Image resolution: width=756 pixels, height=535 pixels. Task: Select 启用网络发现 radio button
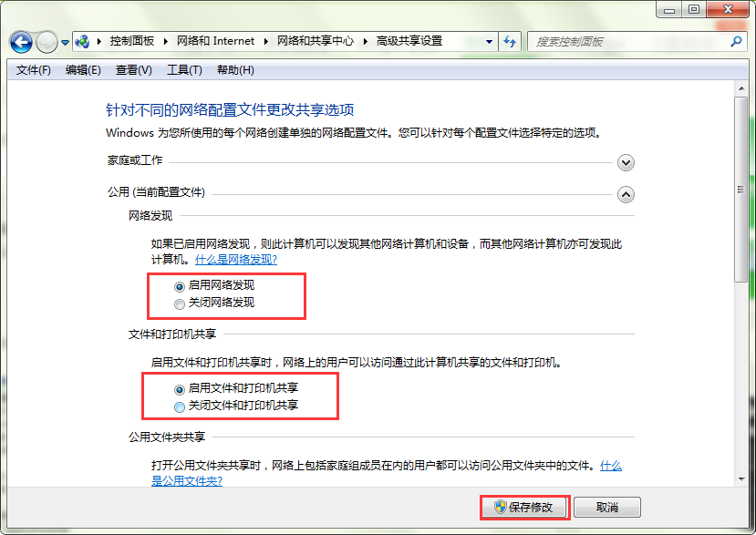[154, 286]
